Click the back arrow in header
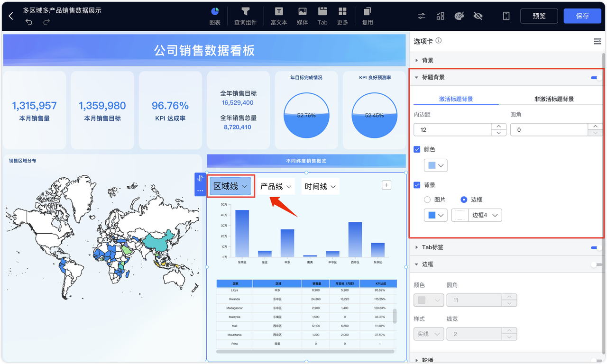The width and height of the screenshot is (607, 364). pos(11,16)
